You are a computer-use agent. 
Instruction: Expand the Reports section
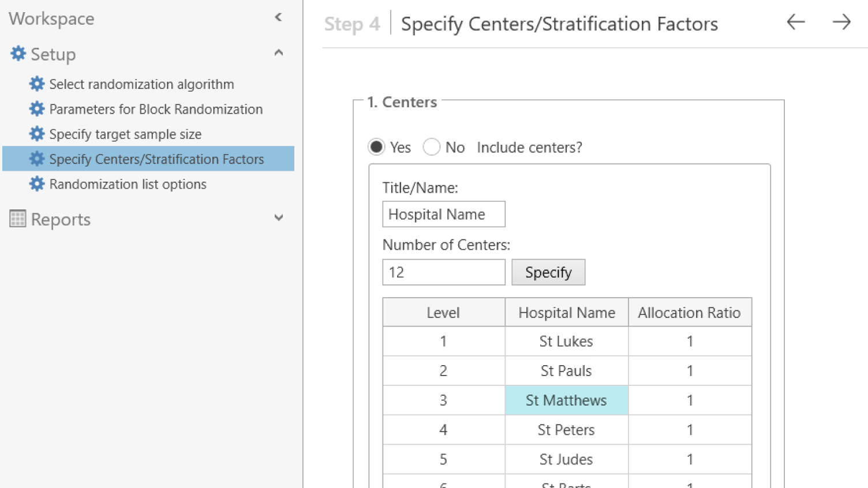coord(279,218)
